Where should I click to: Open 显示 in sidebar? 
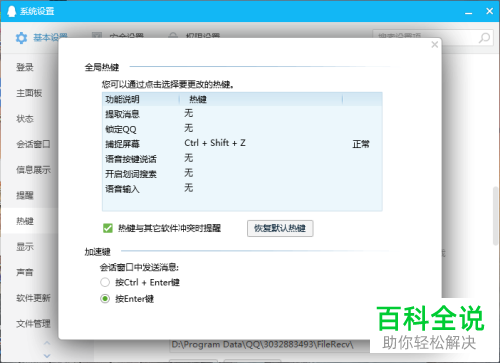[x=25, y=247]
